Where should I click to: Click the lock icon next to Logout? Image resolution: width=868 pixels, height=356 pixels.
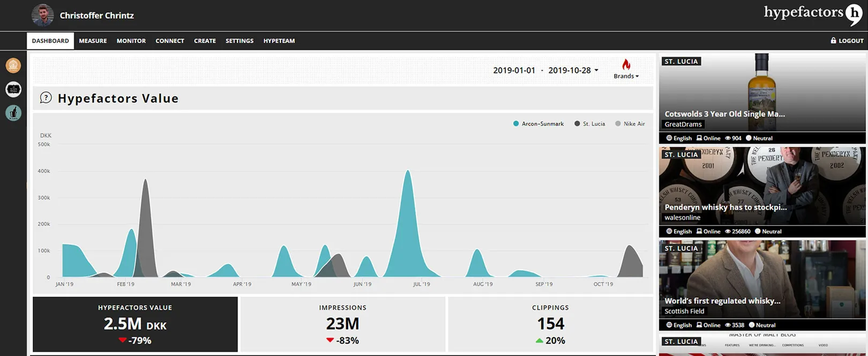coord(833,40)
